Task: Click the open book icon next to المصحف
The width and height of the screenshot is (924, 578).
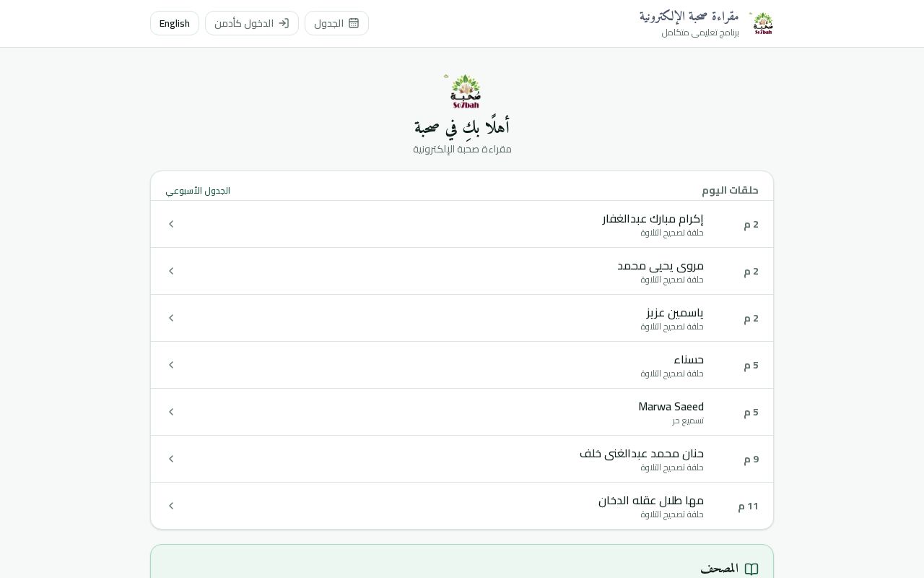Action: pos(751,569)
